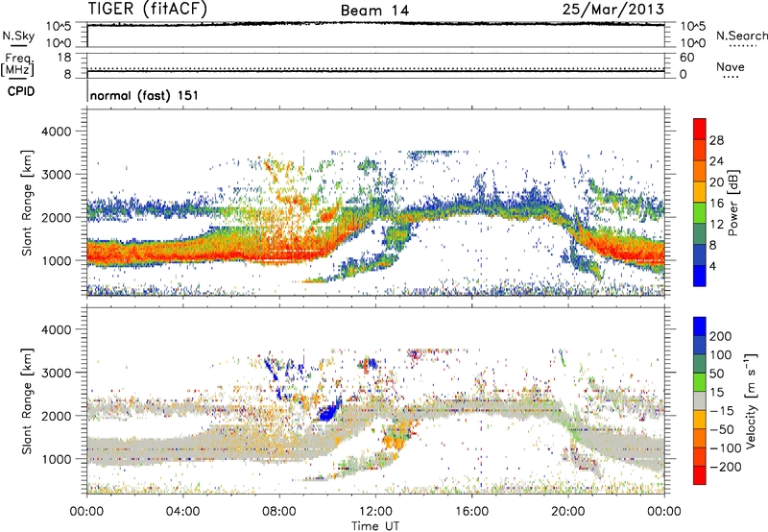
Task: Click the velocity panel '3000' tick label
Action: [56, 373]
